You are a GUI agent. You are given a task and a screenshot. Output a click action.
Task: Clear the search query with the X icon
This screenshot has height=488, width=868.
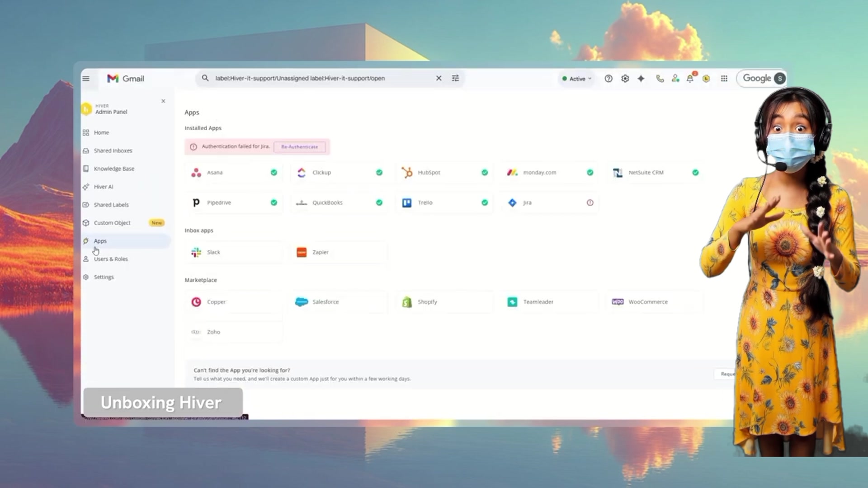click(439, 78)
